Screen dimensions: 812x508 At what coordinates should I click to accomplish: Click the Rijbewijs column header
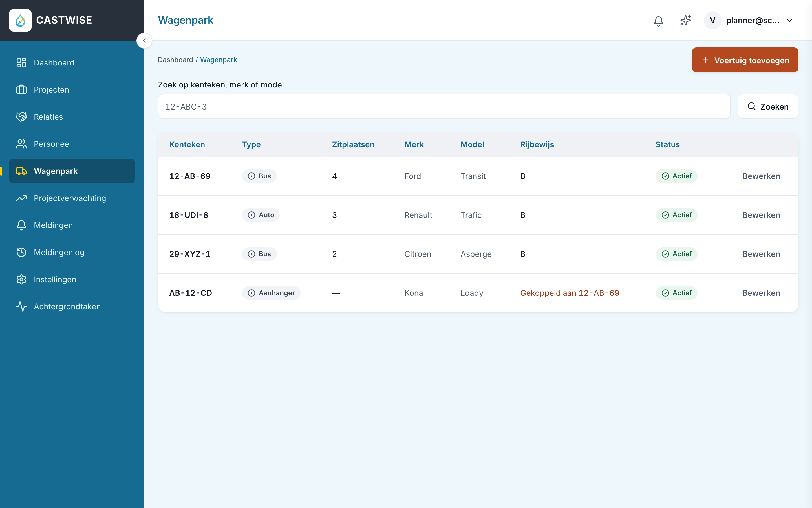point(537,145)
